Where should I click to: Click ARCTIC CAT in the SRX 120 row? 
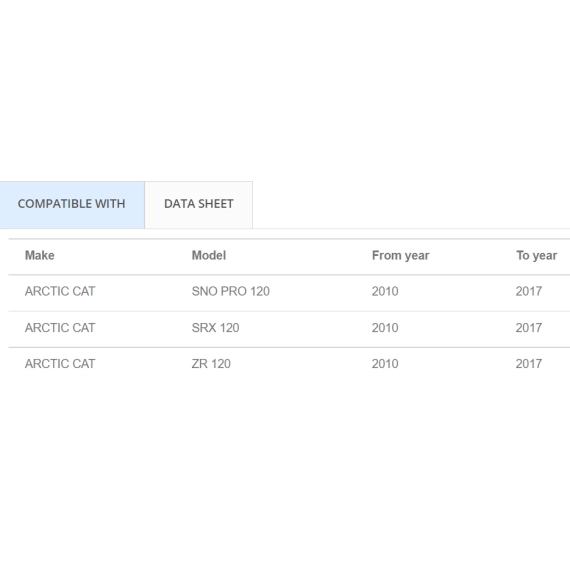pyautogui.click(x=60, y=328)
